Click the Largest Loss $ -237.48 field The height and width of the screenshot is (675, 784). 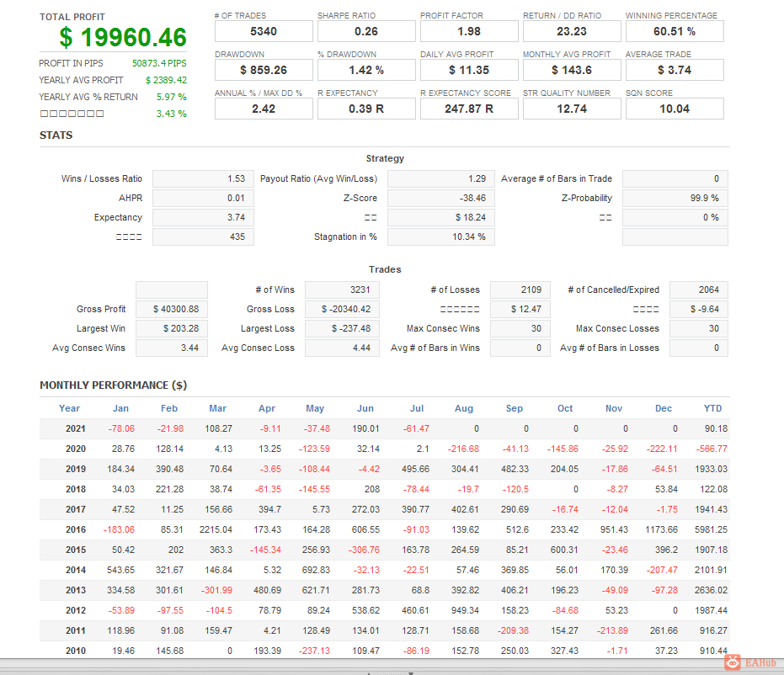(x=342, y=328)
